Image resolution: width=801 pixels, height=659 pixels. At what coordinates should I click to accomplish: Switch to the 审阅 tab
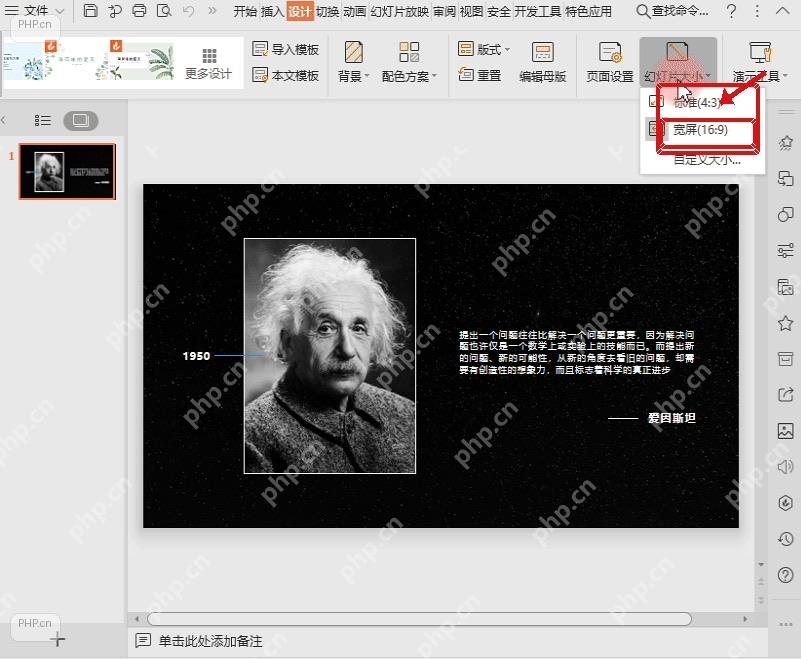[x=444, y=11]
